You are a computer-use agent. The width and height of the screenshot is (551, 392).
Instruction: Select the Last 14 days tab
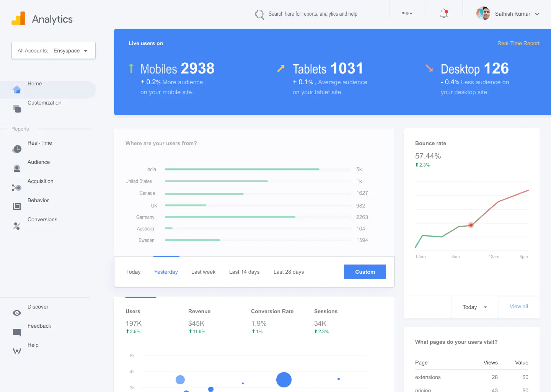(244, 272)
